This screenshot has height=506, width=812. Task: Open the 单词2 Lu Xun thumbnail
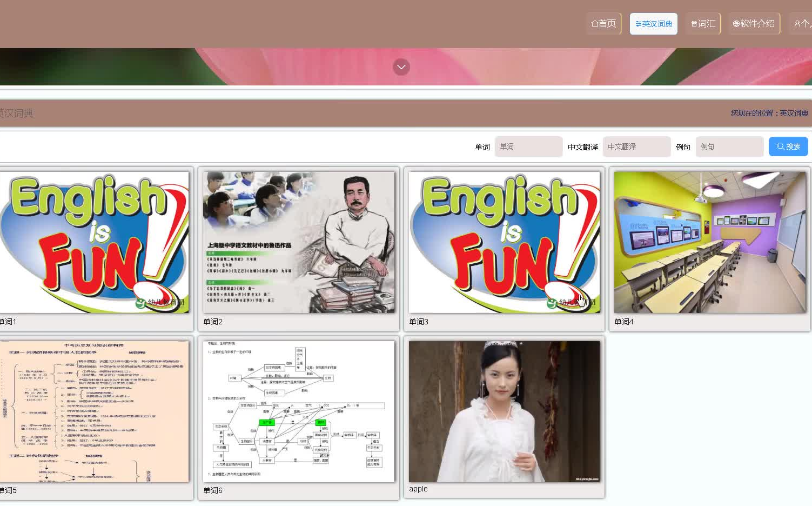point(299,242)
